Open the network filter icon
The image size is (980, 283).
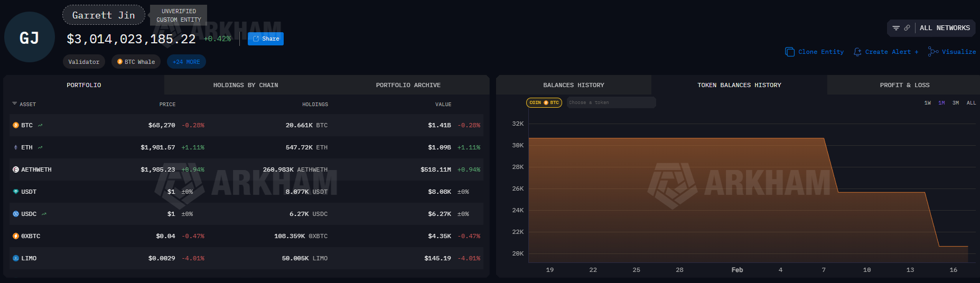click(896, 28)
